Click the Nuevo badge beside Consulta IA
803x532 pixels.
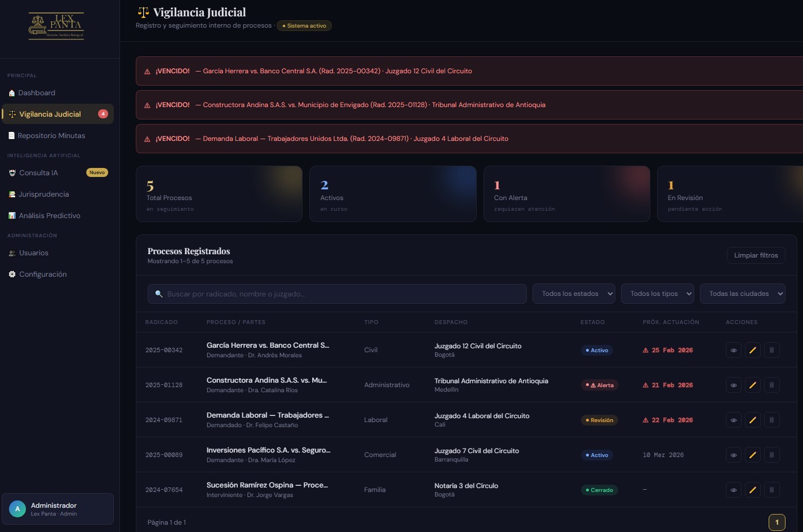pos(97,172)
